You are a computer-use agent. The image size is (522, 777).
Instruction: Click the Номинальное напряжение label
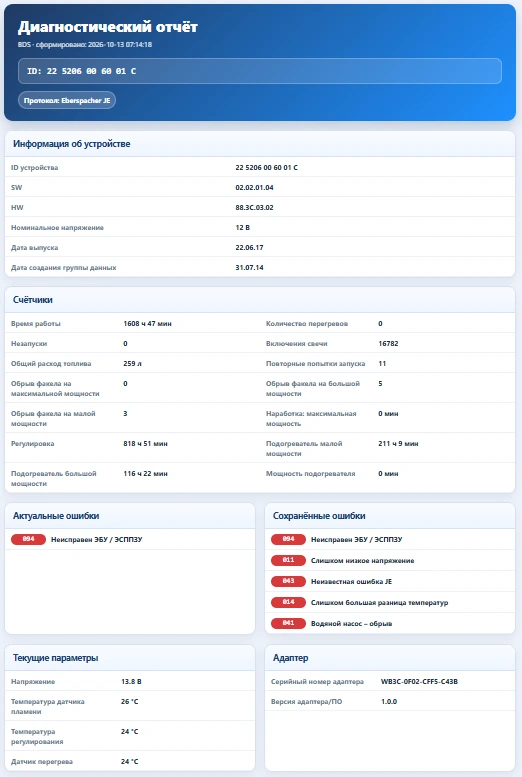pos(58,227)
